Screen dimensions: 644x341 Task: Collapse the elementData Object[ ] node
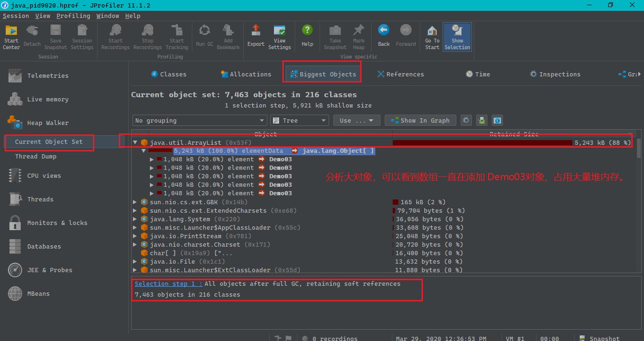coord(144,151)
